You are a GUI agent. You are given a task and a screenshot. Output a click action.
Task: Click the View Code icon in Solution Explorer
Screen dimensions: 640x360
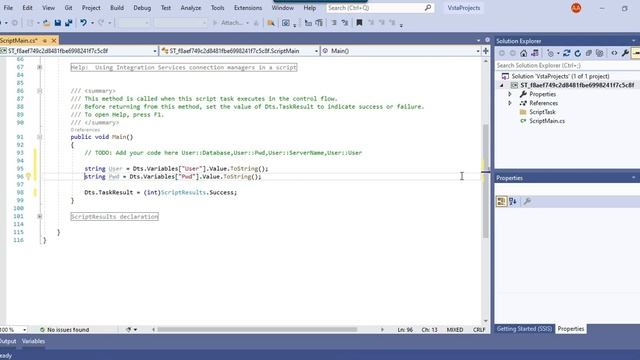[x=614, y=53]
